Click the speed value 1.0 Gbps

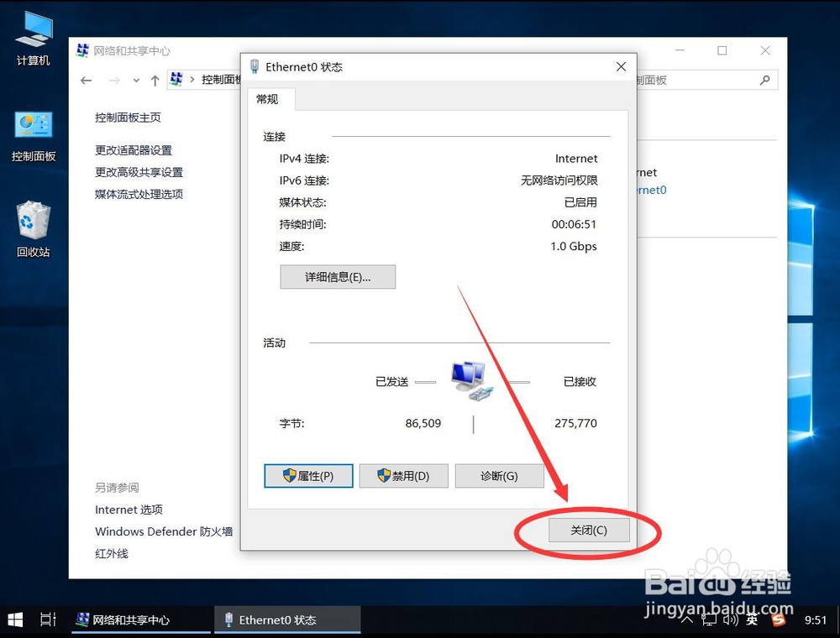[x=573, y=246]
